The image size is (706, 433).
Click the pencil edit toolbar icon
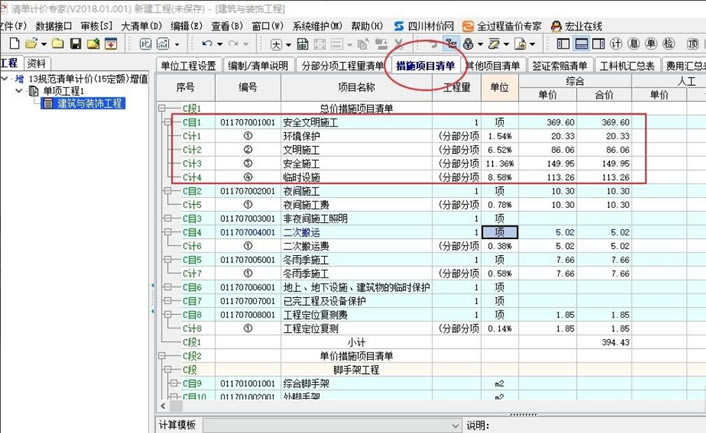(494, 44)
